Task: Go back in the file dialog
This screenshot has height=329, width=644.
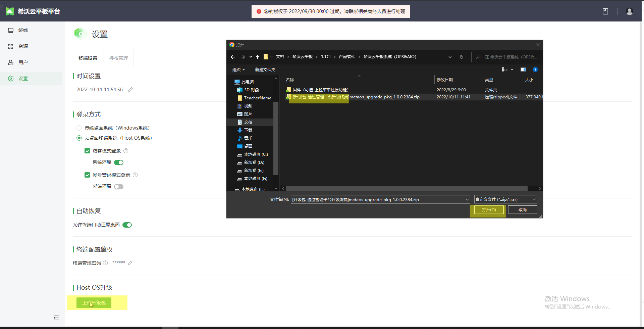Action: 233,57
